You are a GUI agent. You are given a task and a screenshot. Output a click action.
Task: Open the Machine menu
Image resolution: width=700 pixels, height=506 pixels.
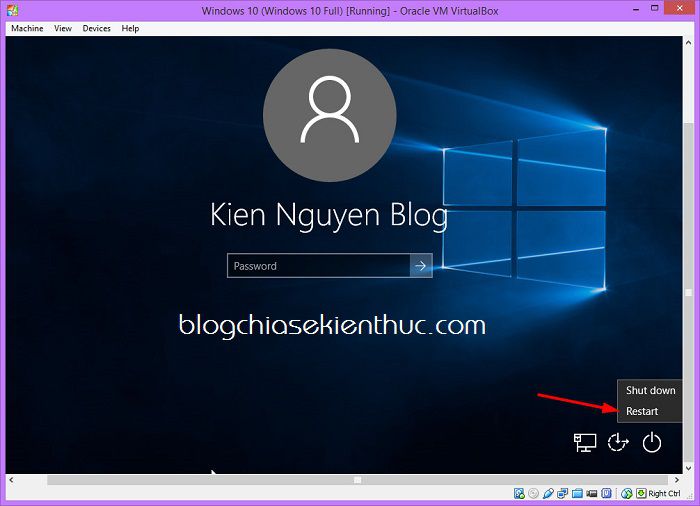[27, 28]
